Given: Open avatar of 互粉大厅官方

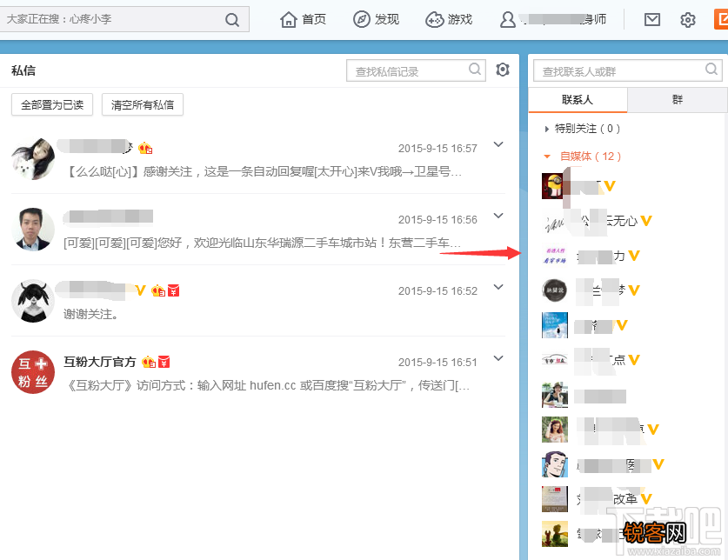Looking at the screenshot, I should point(33,372).
